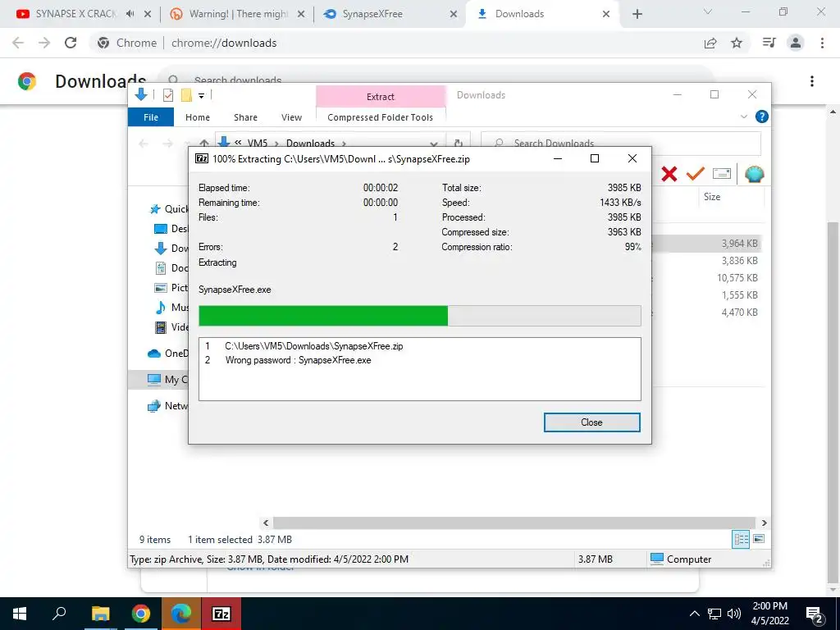Click the rename icon in Explorer ribbon
840x630 pixels.
pos(722,174)
